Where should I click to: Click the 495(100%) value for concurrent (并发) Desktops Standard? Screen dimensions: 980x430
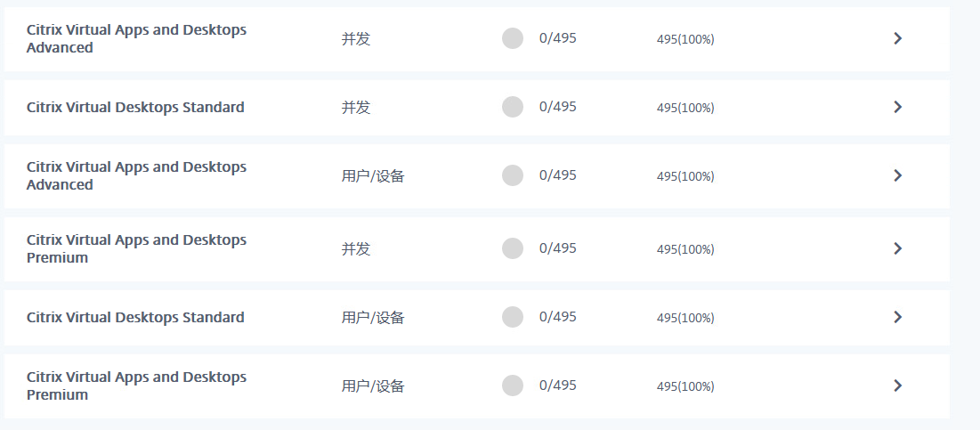(685, 108)
